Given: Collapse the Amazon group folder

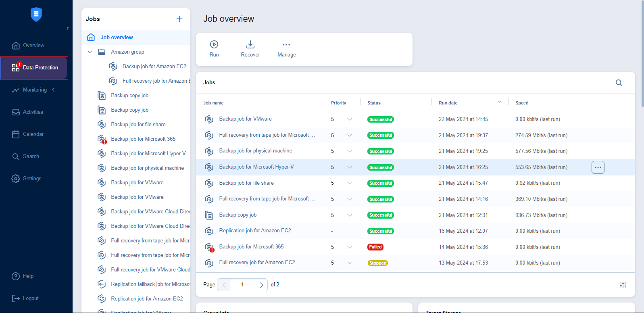Looking at the screenshot, I should click(x=90, y=52).
